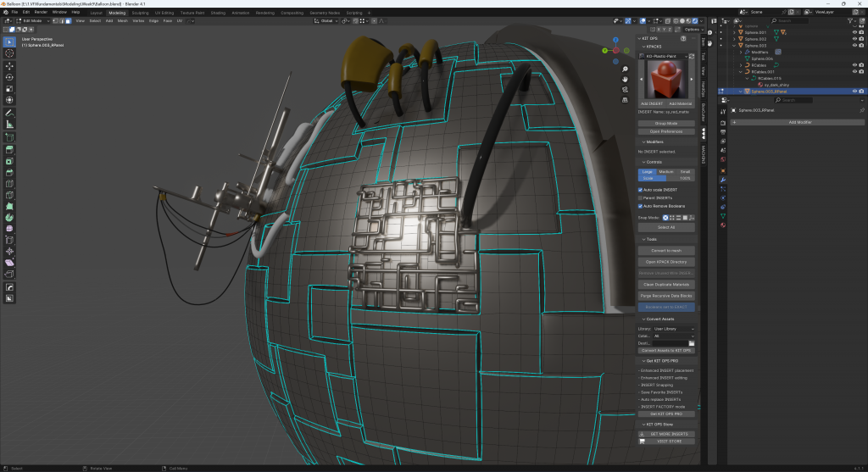Select the Poly Build tool
868x472 pixels.
[9, 207]
